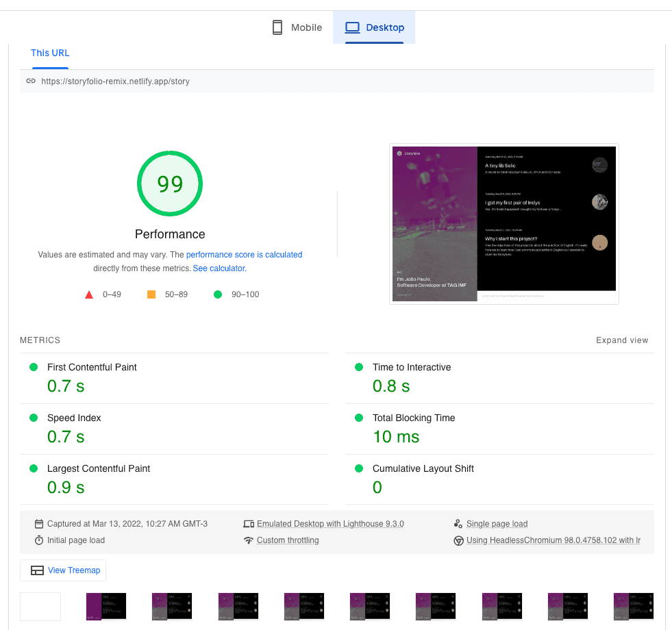Screen dimensions: 672x630
Task: Open Single page load details
Action: coord(497,524)
